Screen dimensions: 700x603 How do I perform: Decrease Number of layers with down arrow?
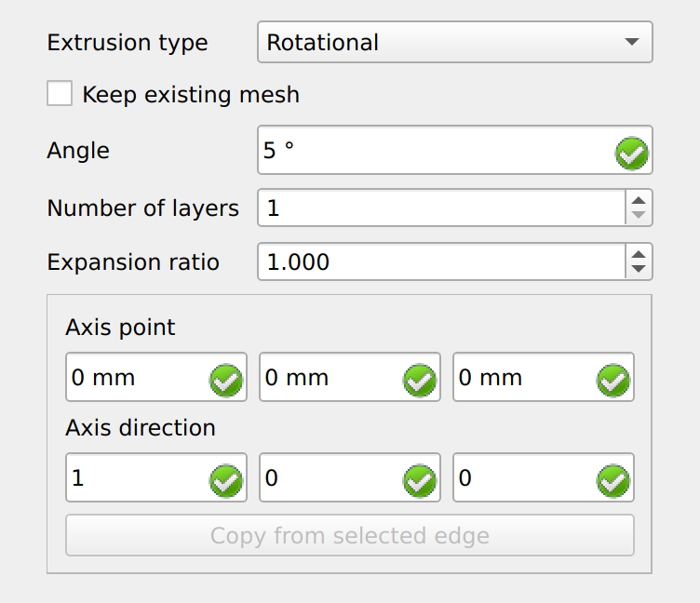pos(639,216)
